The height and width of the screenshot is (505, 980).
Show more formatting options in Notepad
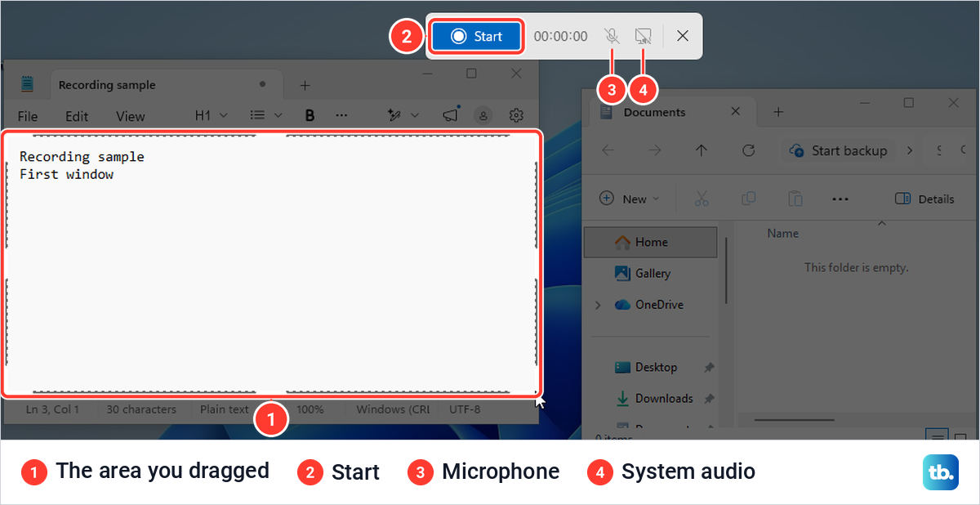click(341, 116)
